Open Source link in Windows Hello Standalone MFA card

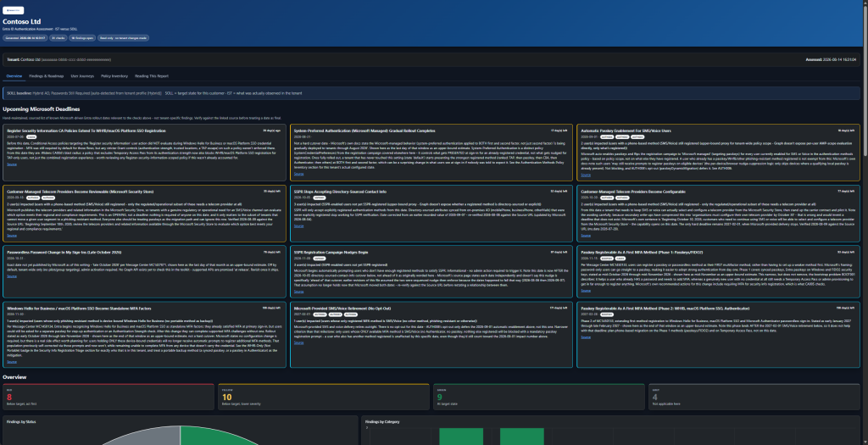coord(12,362)
